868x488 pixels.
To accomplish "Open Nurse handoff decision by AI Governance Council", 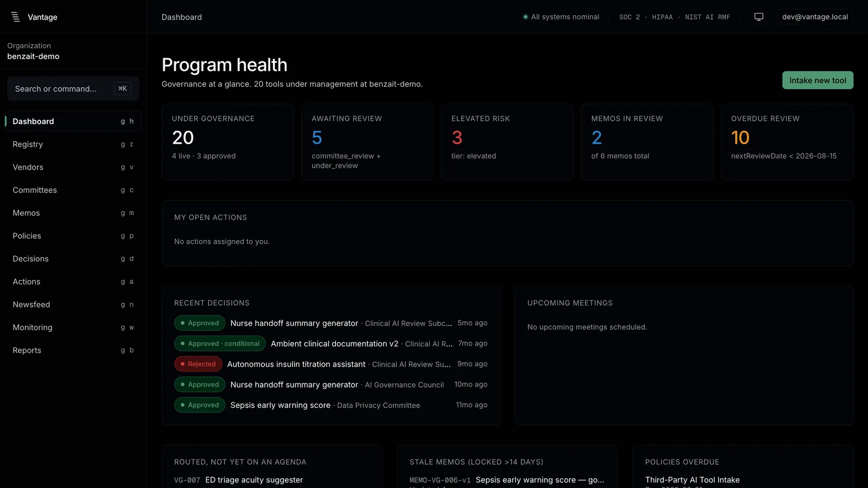I will [x=331, y=384].
